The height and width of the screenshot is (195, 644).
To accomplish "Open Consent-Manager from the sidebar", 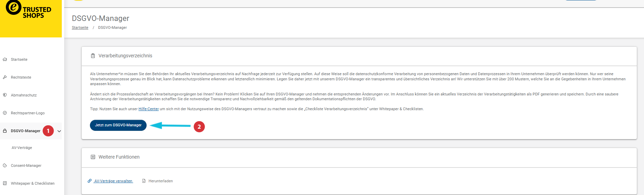I will (26, 165).
